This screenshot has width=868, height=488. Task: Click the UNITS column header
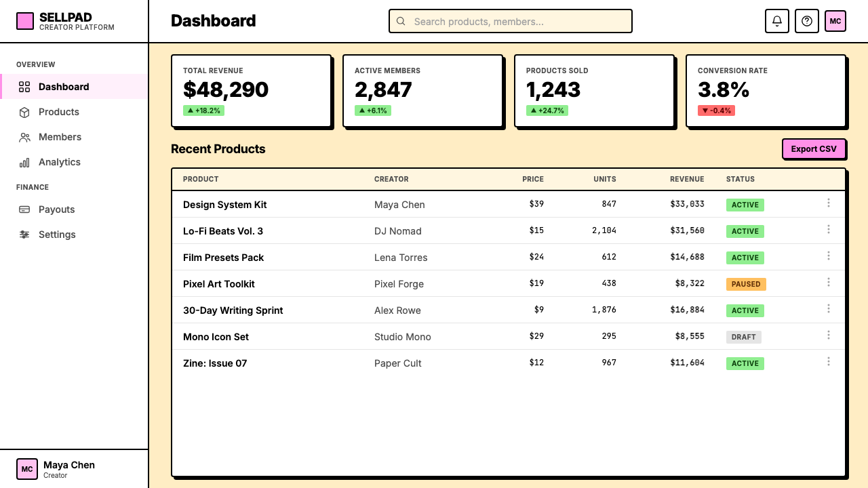(x=605, y=179)
